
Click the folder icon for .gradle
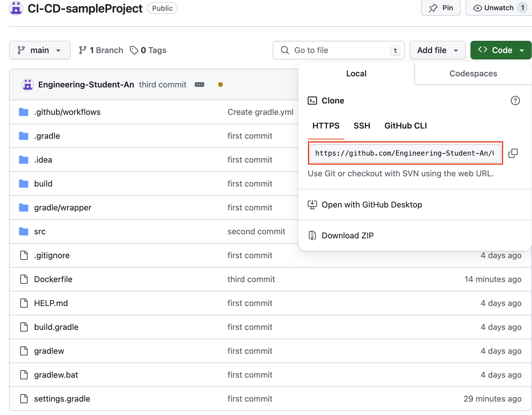pos(24,136)
